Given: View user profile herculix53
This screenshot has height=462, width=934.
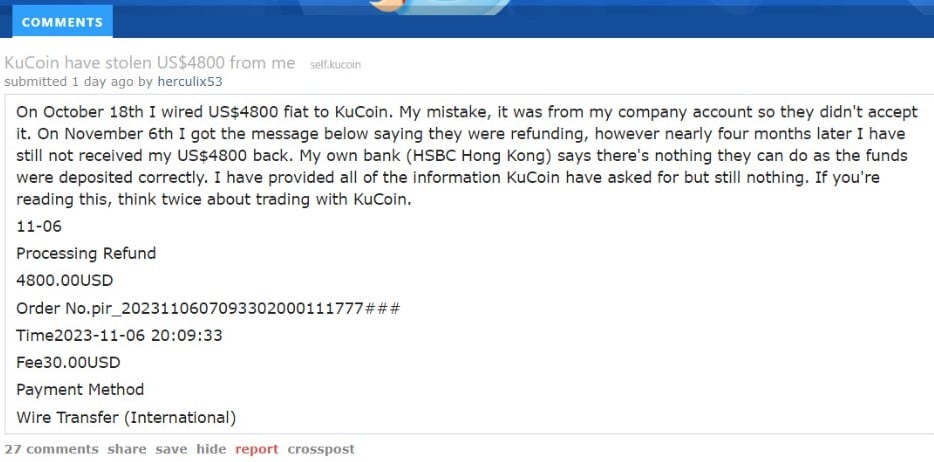Looking at the screenshot, I should tap(189, 82).
